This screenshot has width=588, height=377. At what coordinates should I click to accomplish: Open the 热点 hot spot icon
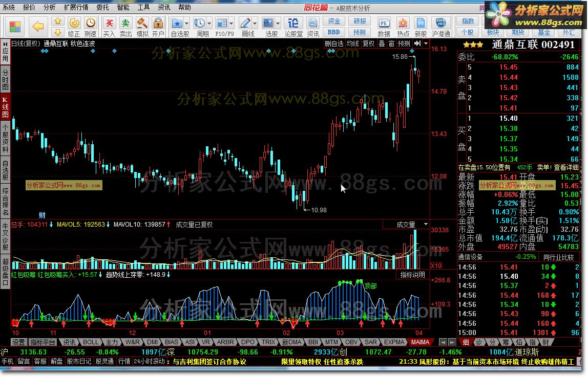[403, 27]
